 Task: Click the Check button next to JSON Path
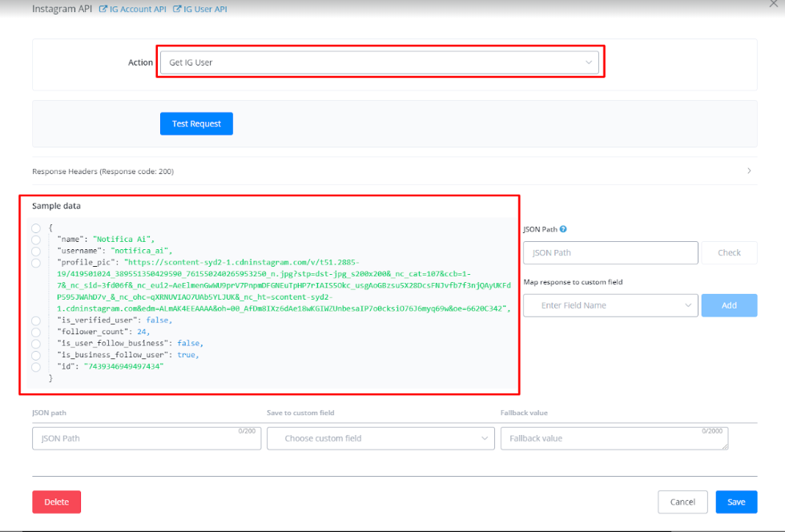click(x=729, y=252)
